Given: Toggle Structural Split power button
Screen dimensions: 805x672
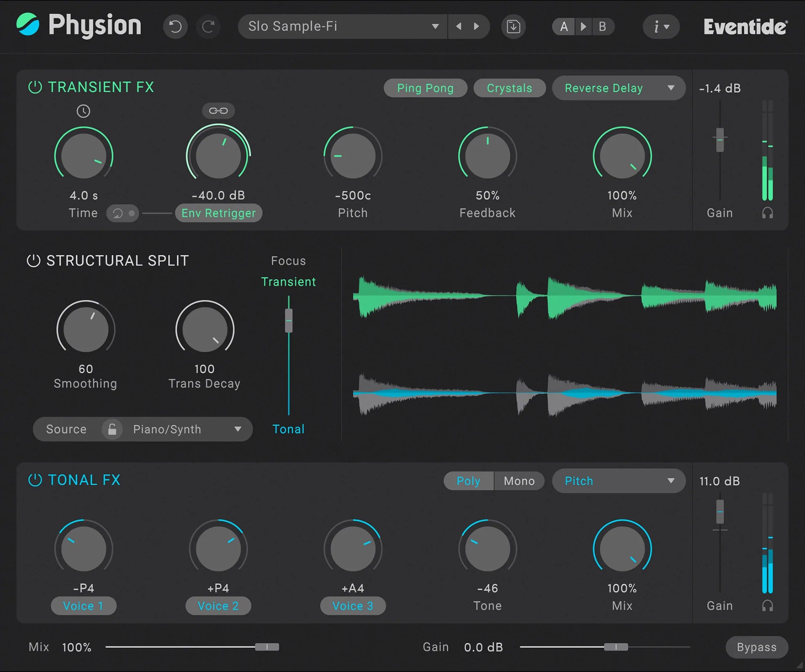Looking at the screenshot, I should tap(34, 261).
